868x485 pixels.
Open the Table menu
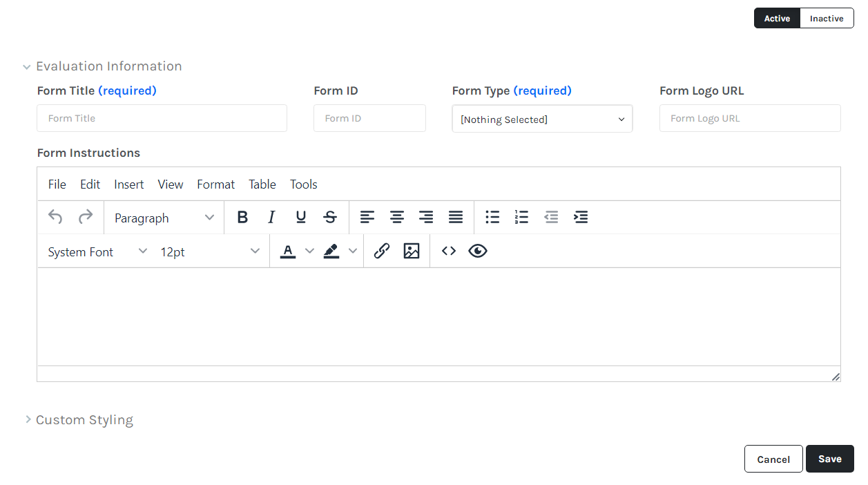click(262, 184)
